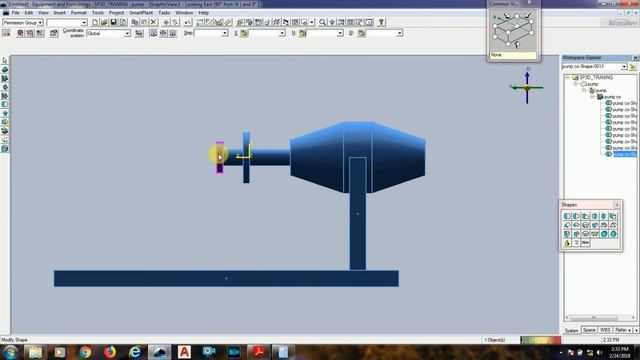Click the yellow triangle shape icon
Screen dimensions: 640x360
(567, 243)
